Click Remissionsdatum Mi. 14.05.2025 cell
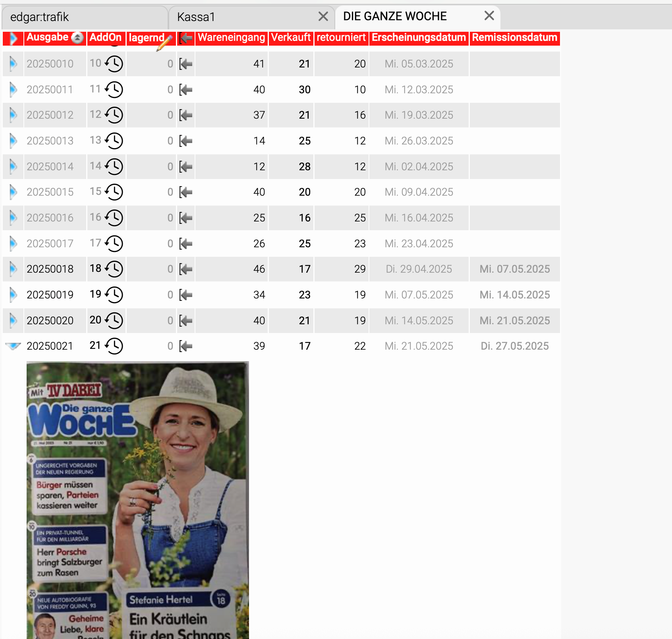Image resolution: width=672 pixels, height=639 pixels. pyautogui.click(x=515, y=295)
